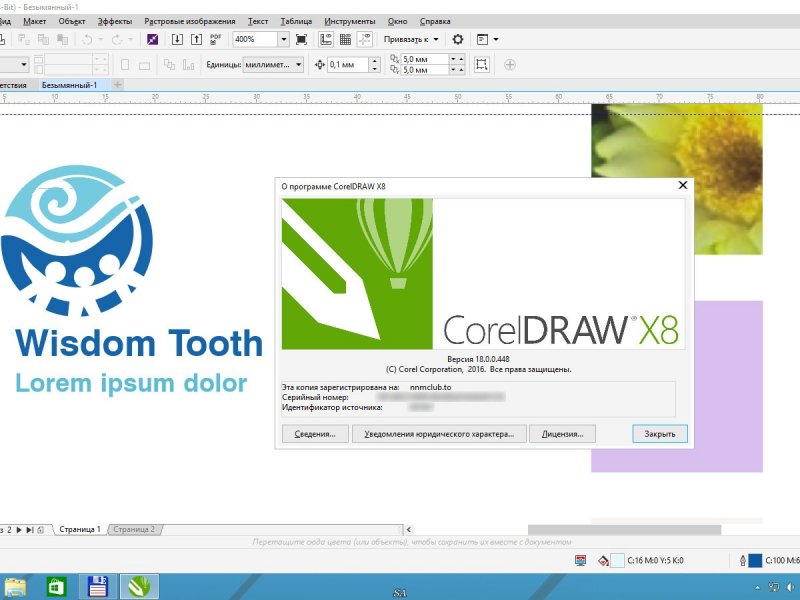Click the horizontal scrollbar thumb
Viewport: 800px width, 600px height.
(624, 530)
